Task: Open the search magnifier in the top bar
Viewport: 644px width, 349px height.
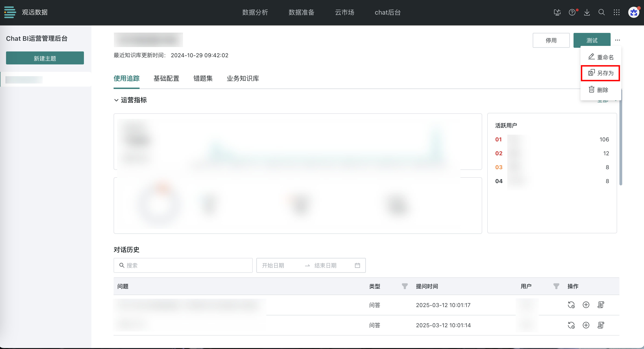Action: [x=602, y=12]
